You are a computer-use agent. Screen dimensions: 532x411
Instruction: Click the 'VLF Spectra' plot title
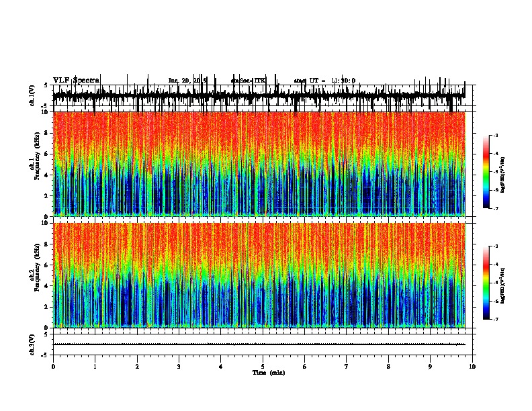(76, 81)
